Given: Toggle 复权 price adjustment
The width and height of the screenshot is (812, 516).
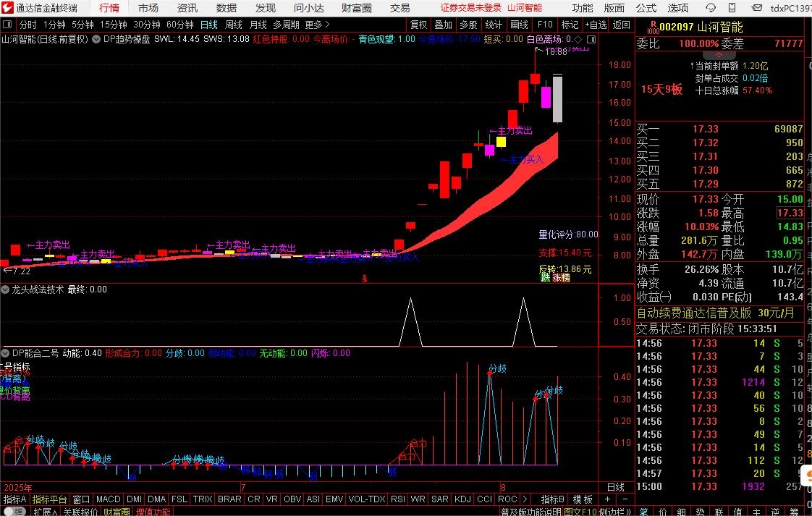Looking at the screenshot, I should coord(418,25).
